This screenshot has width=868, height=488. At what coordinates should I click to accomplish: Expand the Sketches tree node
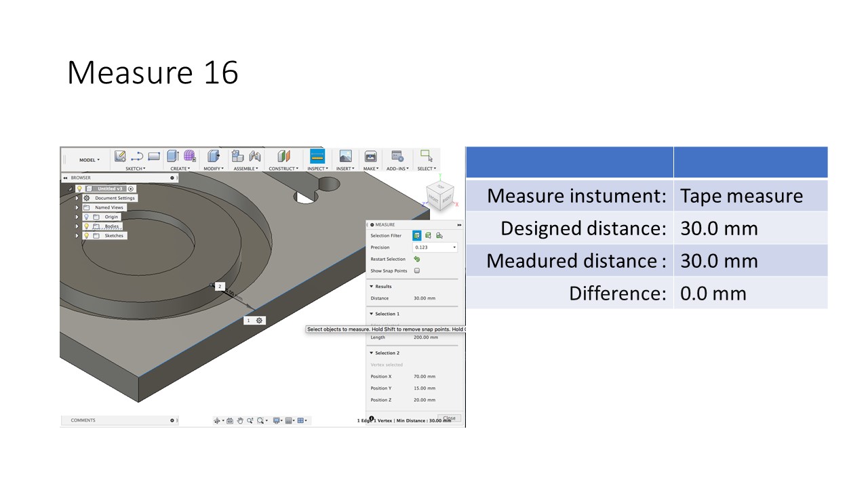click(x=77, y=235)
